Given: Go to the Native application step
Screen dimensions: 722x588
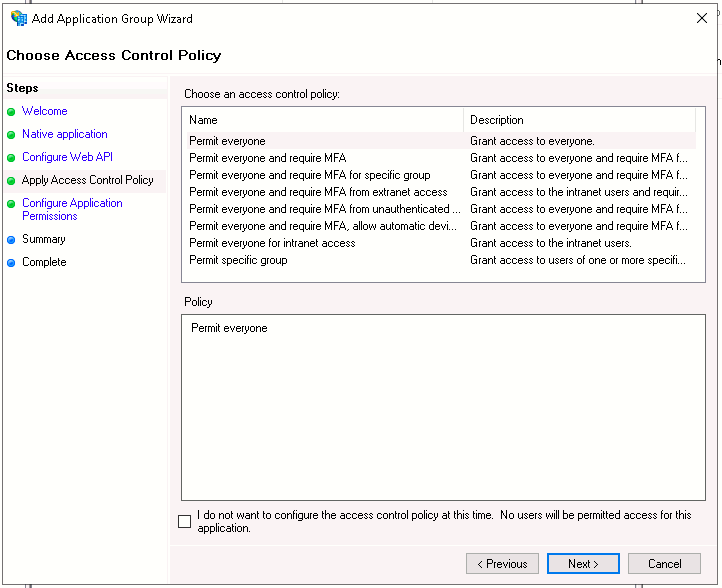Looking at the screenshot, I should pyautogui.click(x=65, y=134).
